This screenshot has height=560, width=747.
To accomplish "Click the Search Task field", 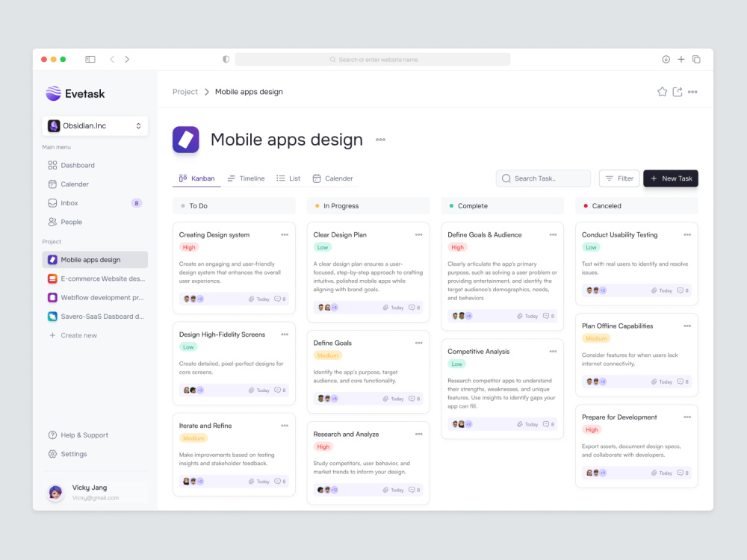I will pos(543,178).
